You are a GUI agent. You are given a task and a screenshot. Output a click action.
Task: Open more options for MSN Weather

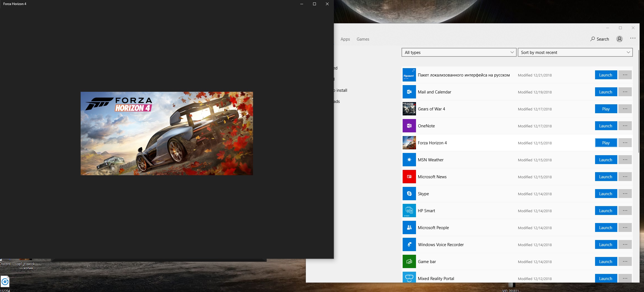625,160
